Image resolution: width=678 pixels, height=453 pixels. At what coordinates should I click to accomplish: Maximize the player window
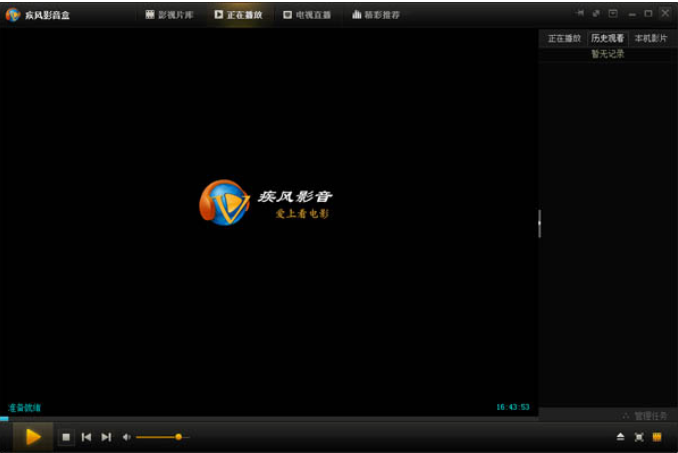click(648, 13)
